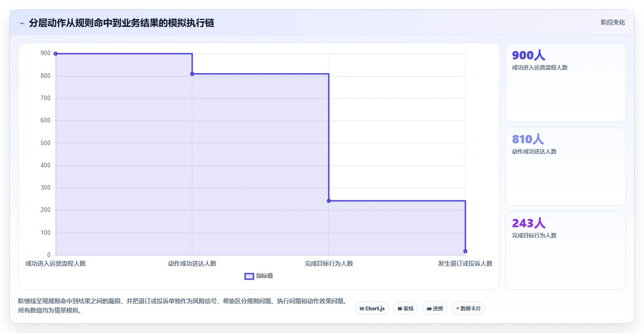The image size is (644, 333).
Task: Click the 完成目标行为人数 caption in 243人 card
Action: (x=534, y=236)
